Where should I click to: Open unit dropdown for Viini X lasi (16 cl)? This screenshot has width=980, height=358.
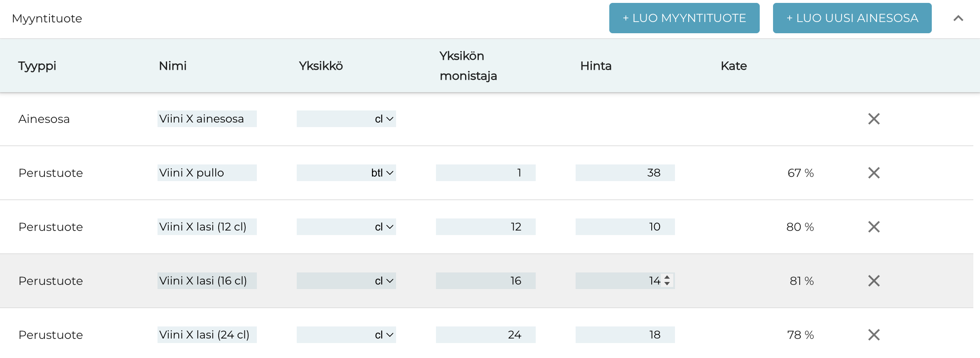pos(346,281)
